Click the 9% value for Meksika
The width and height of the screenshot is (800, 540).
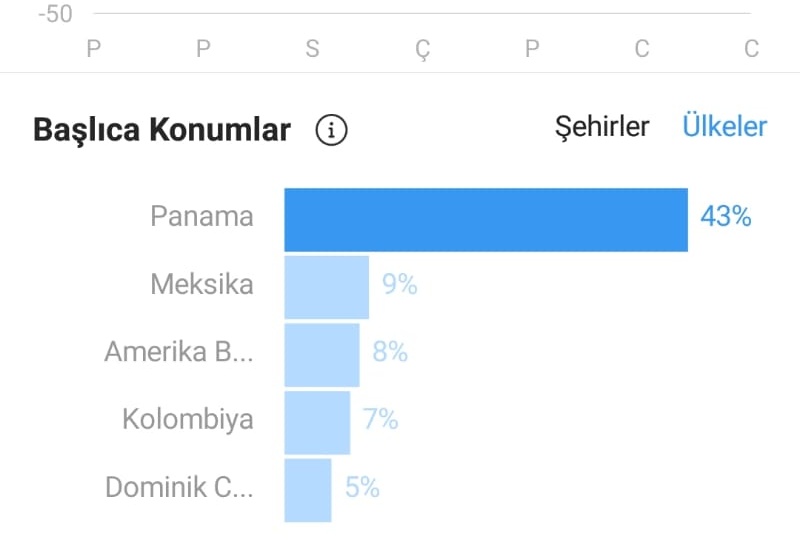[400, 284]
